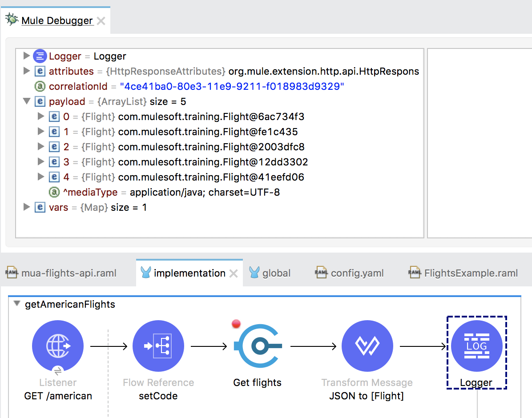Expand Flight item 0 in payload
Screen dimensions: 532x418
pos(41,117)
